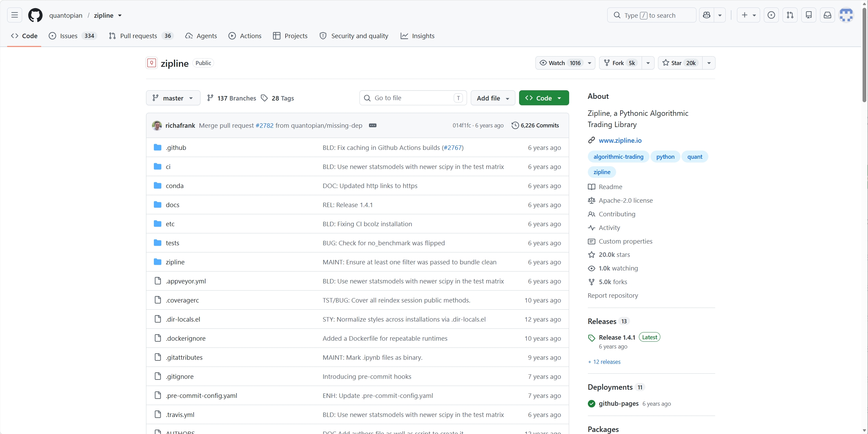Expand the fork options dropdown arrow
The width and height of the screenshot is (868, 434).
click(648, 63)
